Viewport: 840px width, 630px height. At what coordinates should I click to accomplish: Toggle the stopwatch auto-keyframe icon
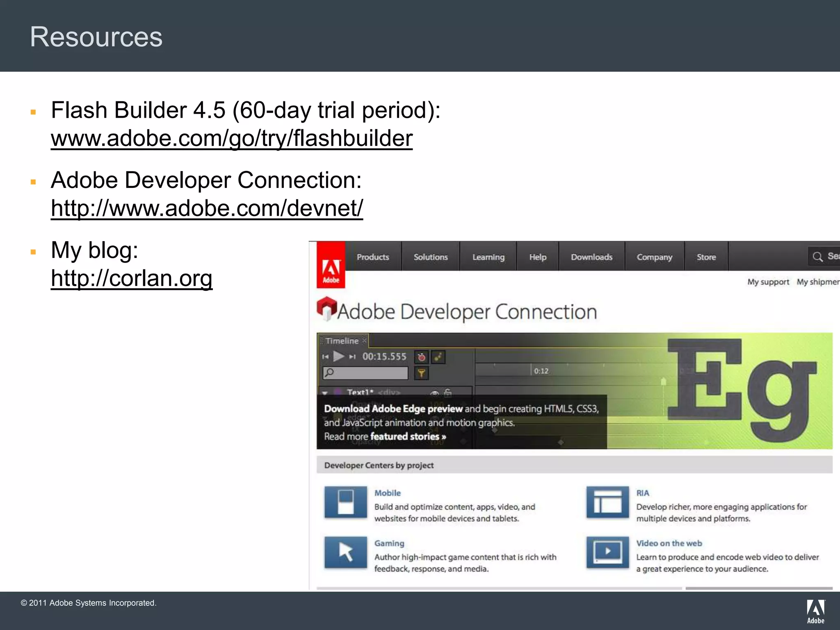(421, 357)
